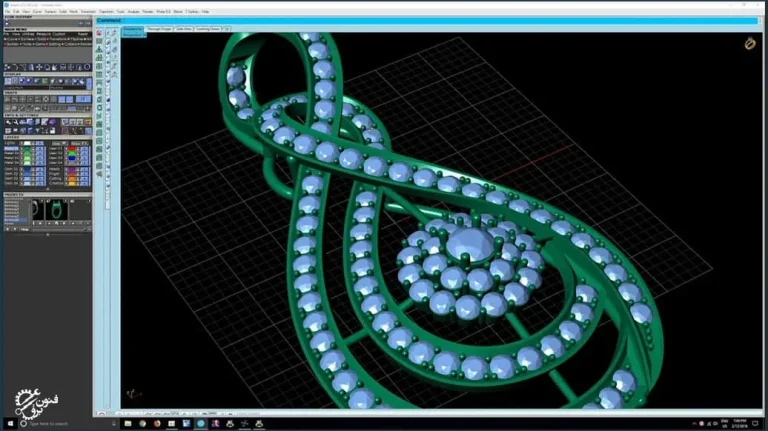The width and height of the screenshot is (768, 431).
Task: Select the Metal 01 layer name
Action: [x=11, y=148]
